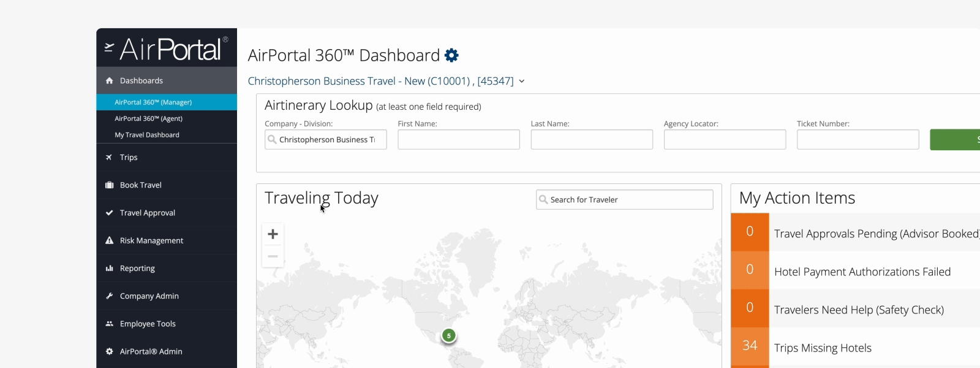Open the Trips menu

pyautogui.click(x=167, y=157)
